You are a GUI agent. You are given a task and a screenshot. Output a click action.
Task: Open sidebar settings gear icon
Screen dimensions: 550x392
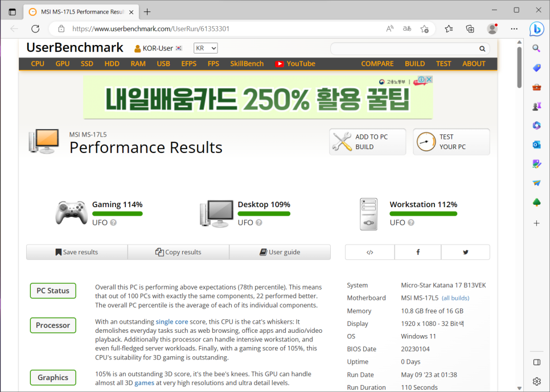pos(537,381)
